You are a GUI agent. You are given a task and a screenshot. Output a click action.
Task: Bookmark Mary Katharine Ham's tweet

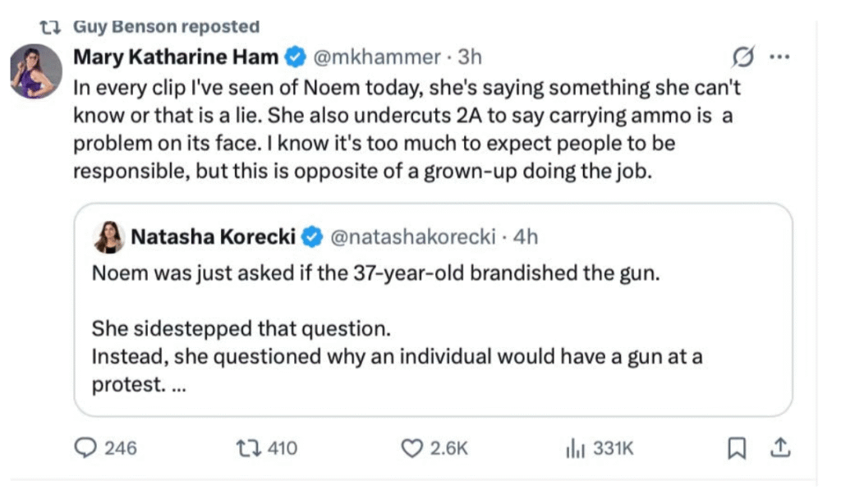[737, 448]
